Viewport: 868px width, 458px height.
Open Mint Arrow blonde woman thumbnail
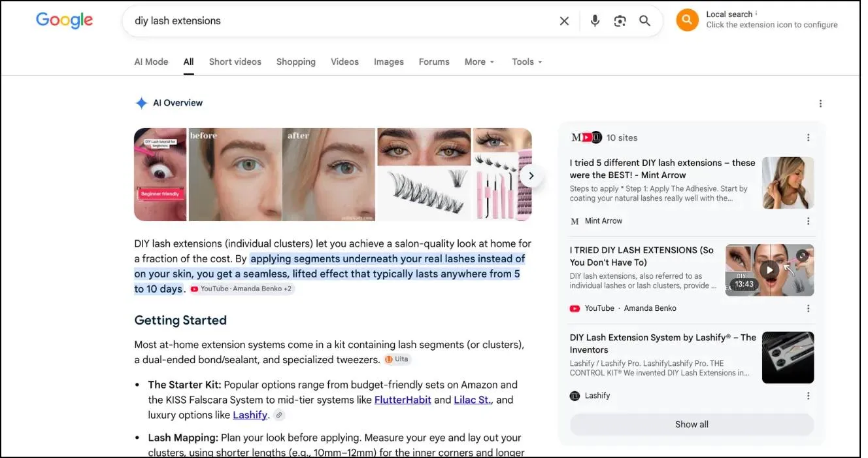coord(788,183)
